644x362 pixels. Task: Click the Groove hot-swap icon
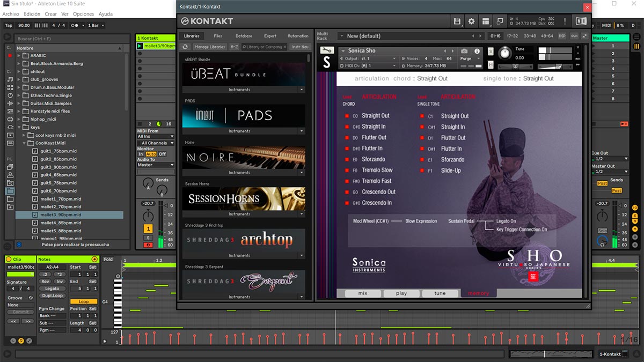tap(31, 298)
